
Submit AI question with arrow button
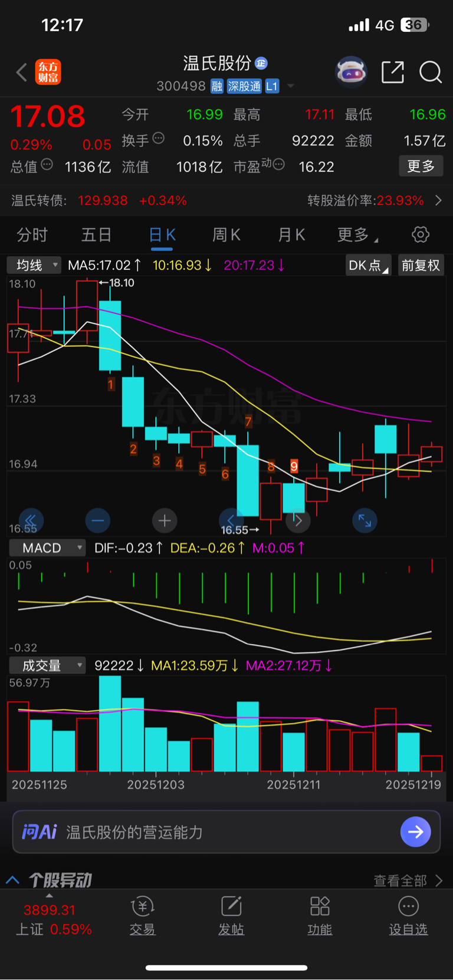pos(415,831)
